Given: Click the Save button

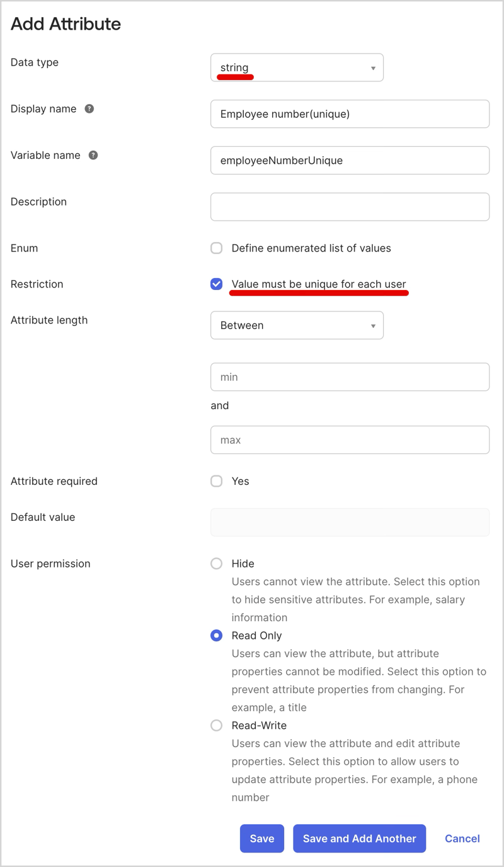Looking at the screenshot, I should click(262, 838).
